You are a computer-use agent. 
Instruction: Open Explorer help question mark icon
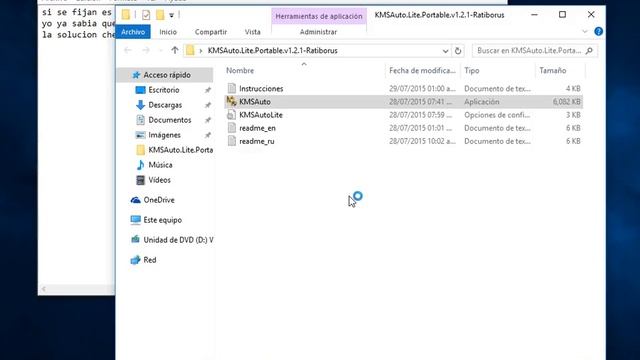coord(598,31)
